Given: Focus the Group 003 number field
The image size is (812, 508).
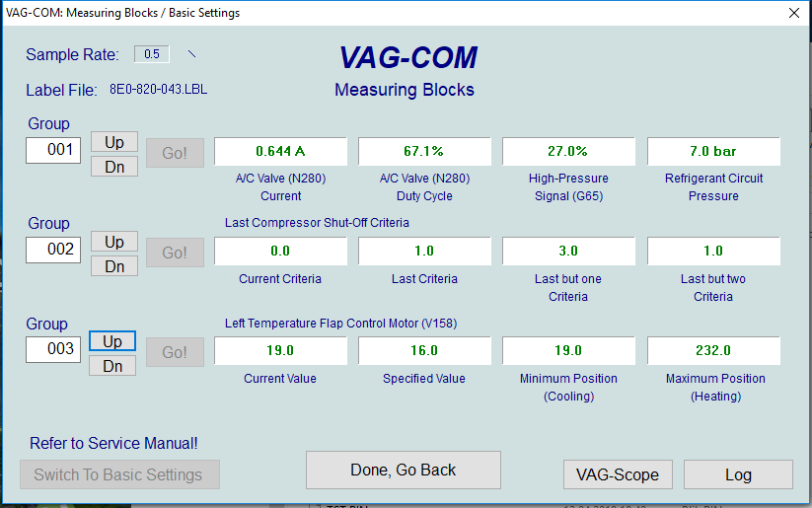Looking at the screenshot, I should (x=53, y=349).
